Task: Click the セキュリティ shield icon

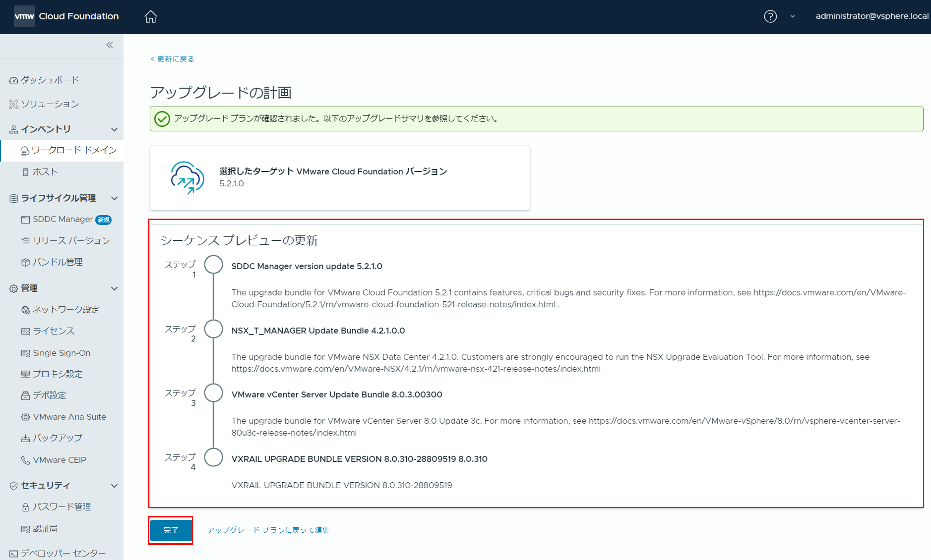Action: [14, 486]
